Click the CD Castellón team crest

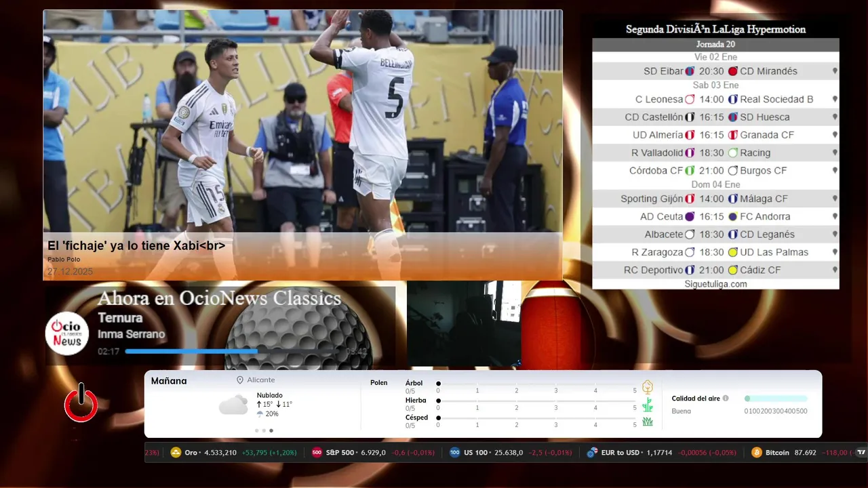pyautogui.click(x=690, y=117)
